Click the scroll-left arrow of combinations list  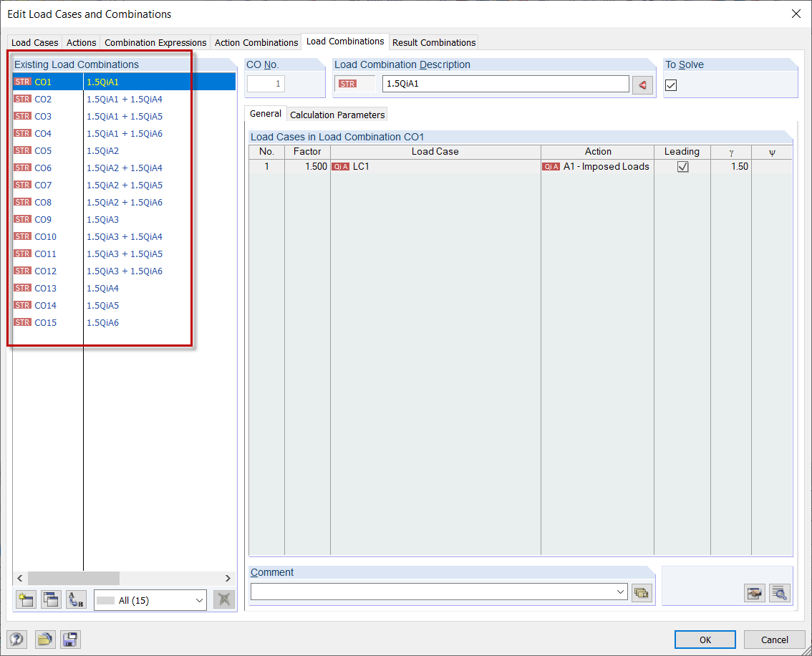click(x=19, y=579)
